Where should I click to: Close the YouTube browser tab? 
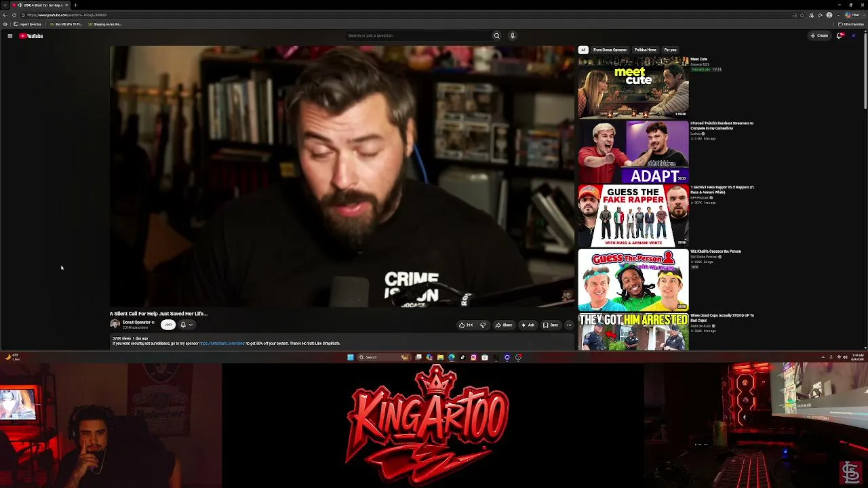coord(66,5)
